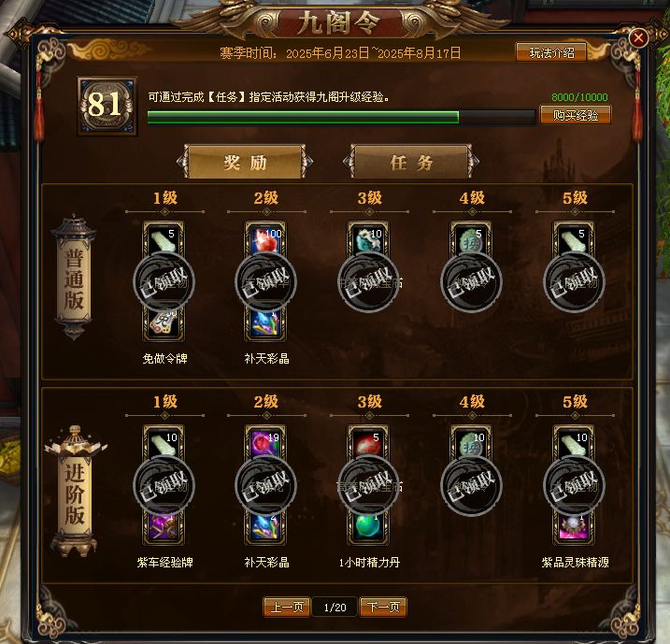Click the red pill icon in advanced level 3
Image resolution: width=670 pixels, height=644 pixels.
click(x=368, y=442)
